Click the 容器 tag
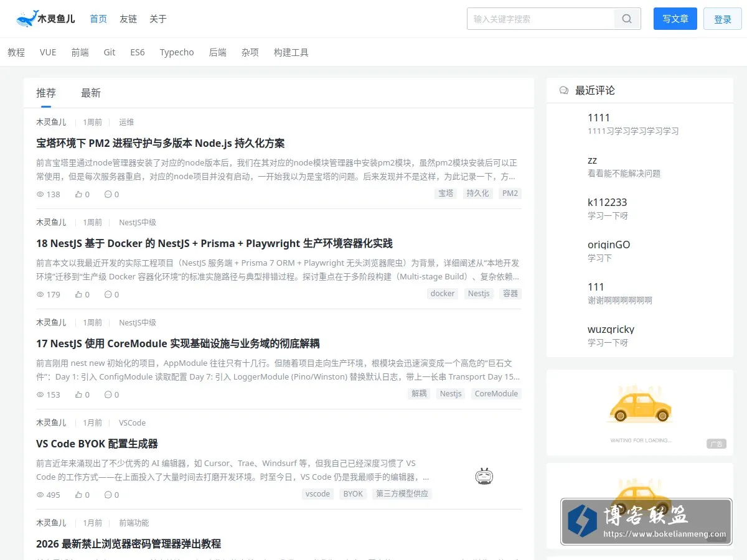 [510, 294]
